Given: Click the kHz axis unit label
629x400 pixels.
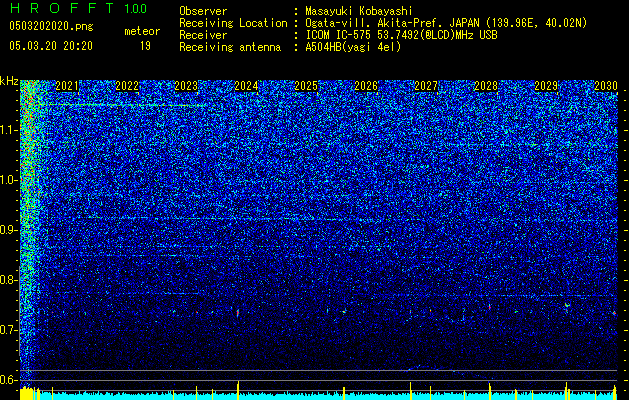Looking at the screenshot, I should (9, 82).
